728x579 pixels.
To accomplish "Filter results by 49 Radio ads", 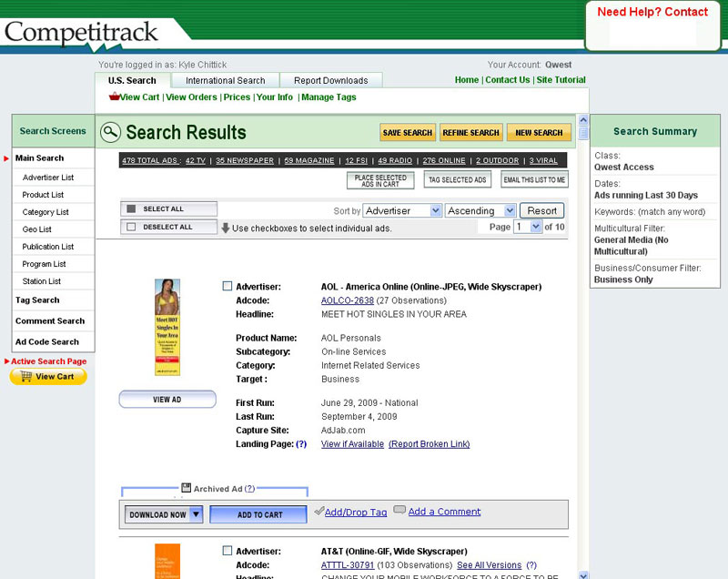I will click(395, 160).
